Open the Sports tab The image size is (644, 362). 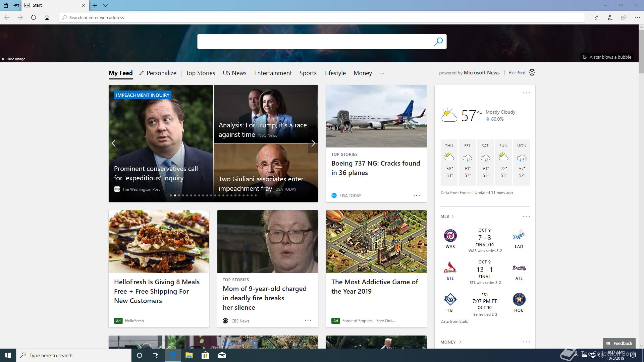pyautogui.click(x=308, y=73)
